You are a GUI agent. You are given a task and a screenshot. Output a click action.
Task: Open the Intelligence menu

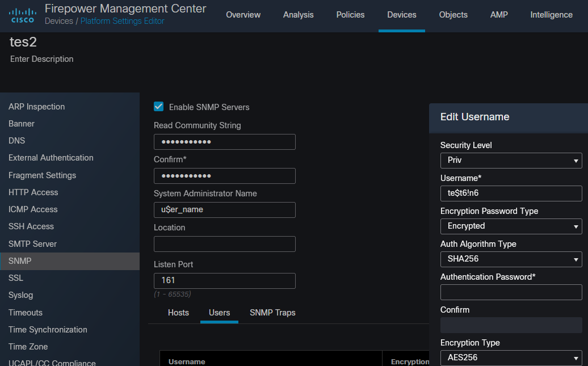[x=551, y=15]
